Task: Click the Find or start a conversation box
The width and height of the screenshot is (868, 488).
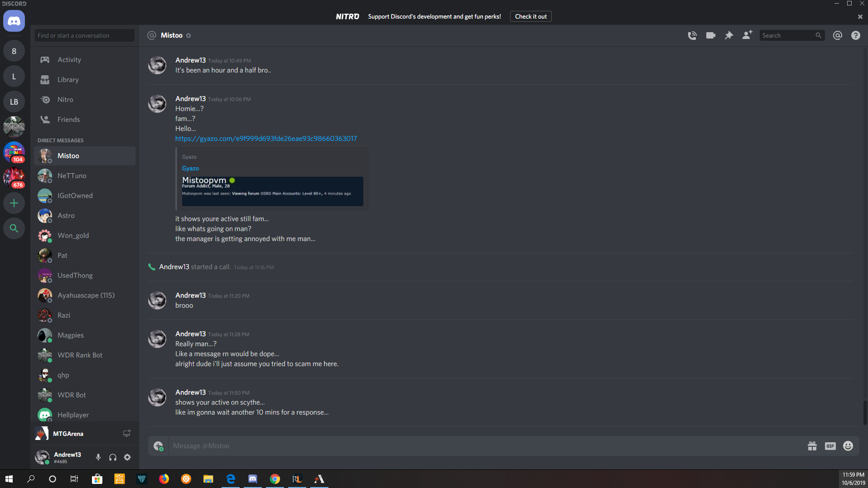Action: pos(85,35)
